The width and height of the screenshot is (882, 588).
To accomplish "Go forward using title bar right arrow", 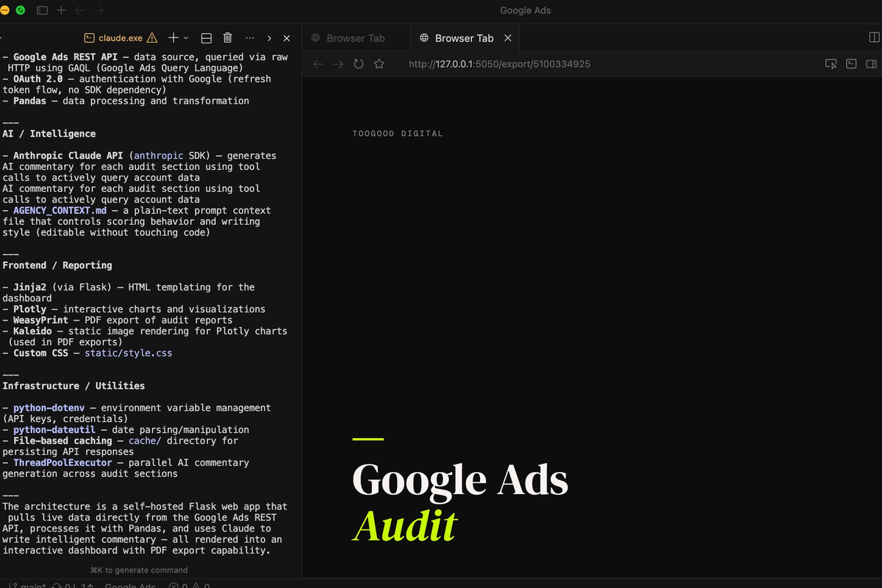I will [98, 10].
